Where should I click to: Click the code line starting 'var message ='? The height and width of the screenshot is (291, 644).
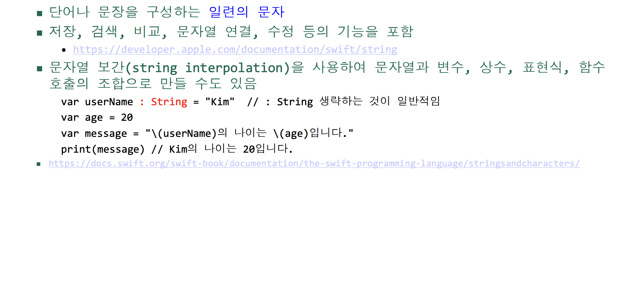(207, 133)
